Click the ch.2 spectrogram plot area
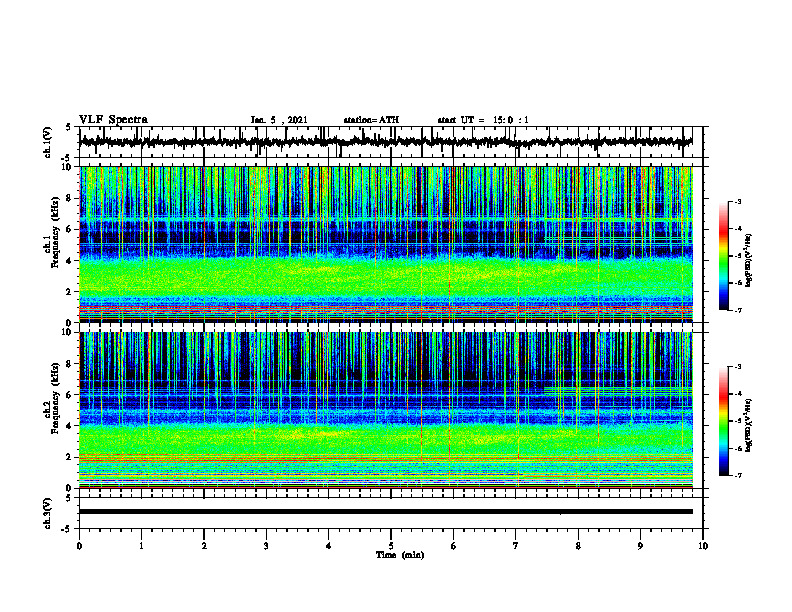 pyautogui.click(x=386, y=410)
